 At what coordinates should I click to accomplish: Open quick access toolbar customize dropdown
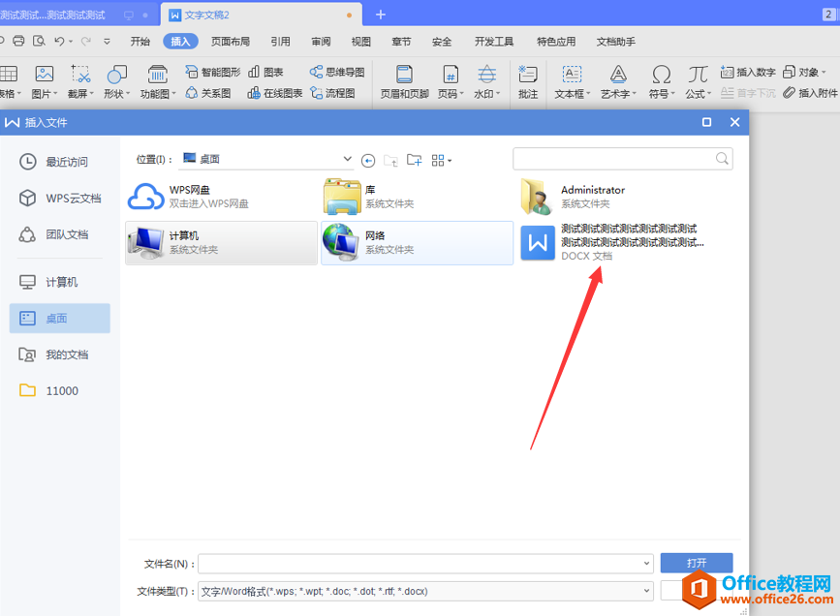(108, 42)
